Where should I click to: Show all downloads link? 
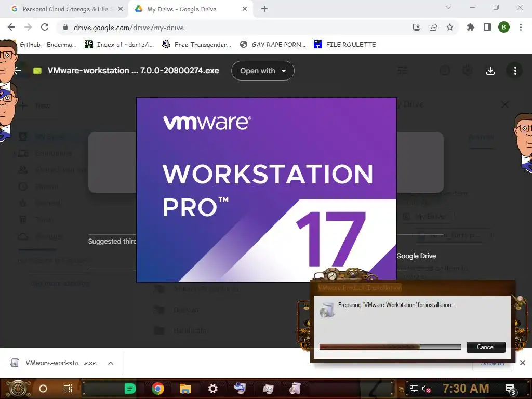click(x=492, y=363)
